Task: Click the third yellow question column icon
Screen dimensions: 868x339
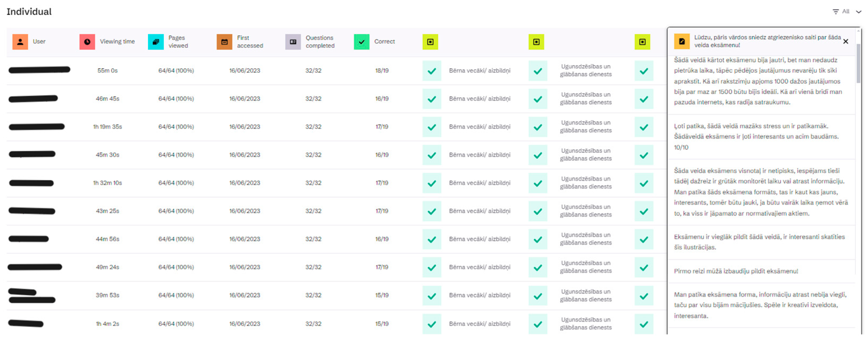Action: (642, 42)
